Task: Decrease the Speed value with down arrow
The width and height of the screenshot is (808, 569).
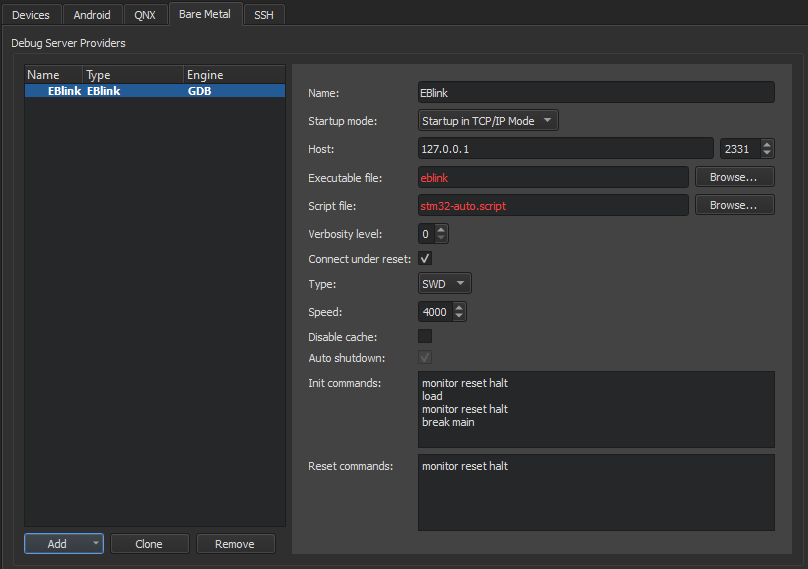Action: tap(459, 316)
